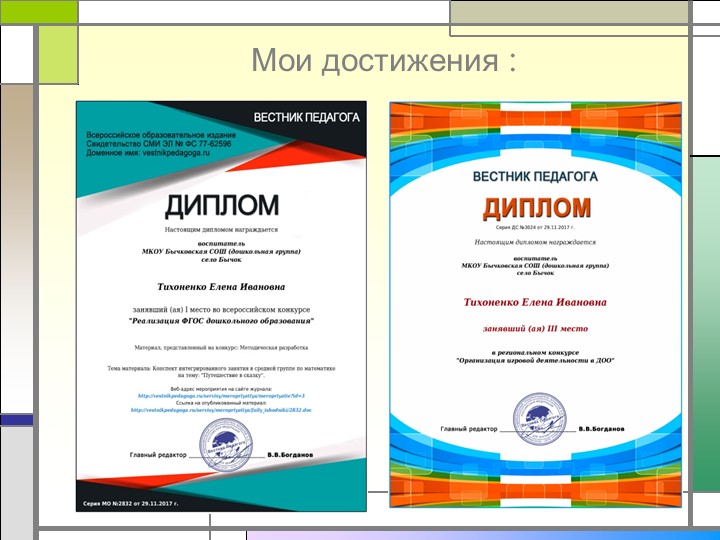Select "Свидетельство СМИ ЭЛ № ФС 77-62596" text
This screenshot has height=540, width=720.
(x=159, y=144)
